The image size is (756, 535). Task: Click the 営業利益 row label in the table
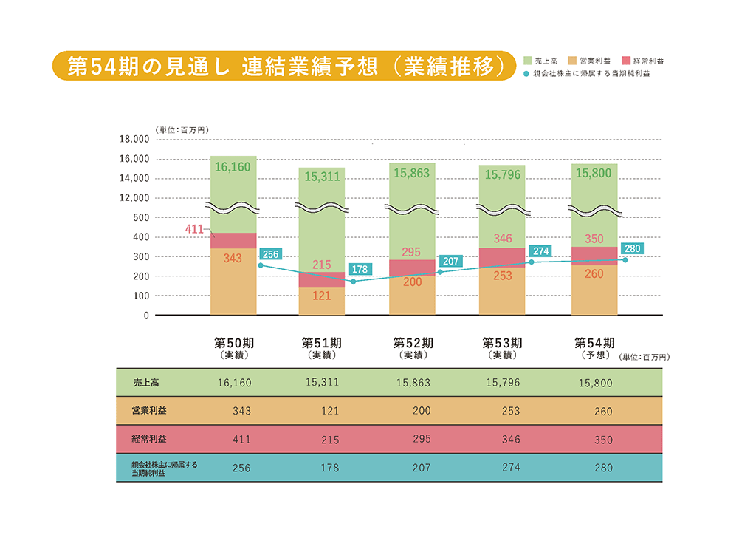150,411
